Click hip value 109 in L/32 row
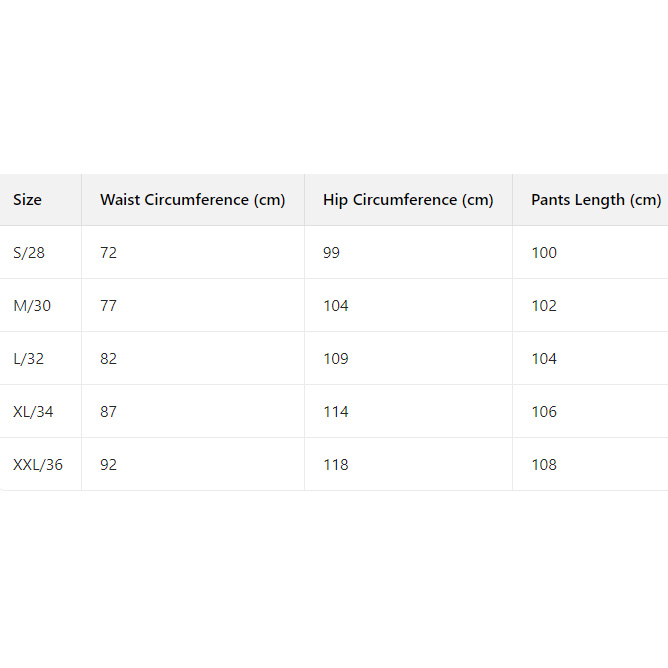The height and width of the screenshot is (668, 668). (336, 359)
